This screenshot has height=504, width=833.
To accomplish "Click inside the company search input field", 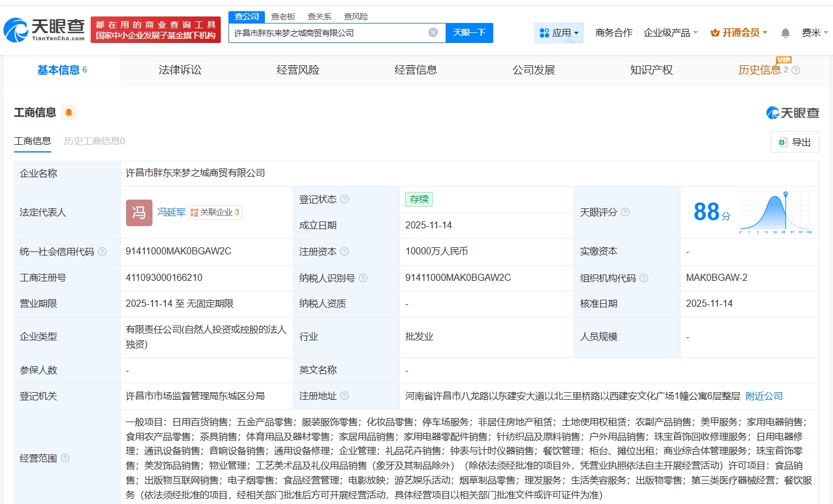I will pos(330,33).
